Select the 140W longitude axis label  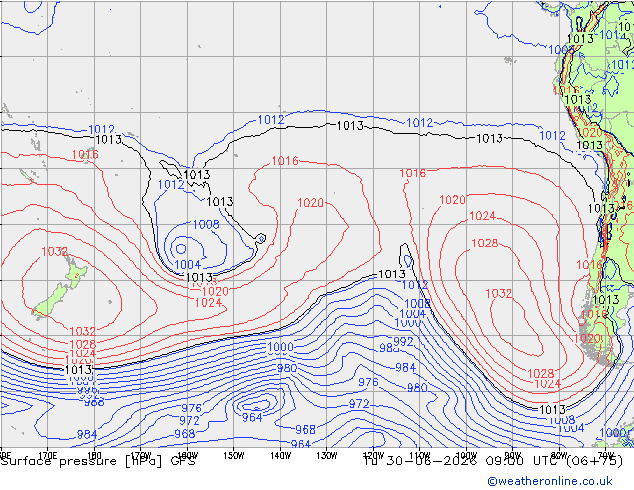pyautogui.click(x=280, y=456)
